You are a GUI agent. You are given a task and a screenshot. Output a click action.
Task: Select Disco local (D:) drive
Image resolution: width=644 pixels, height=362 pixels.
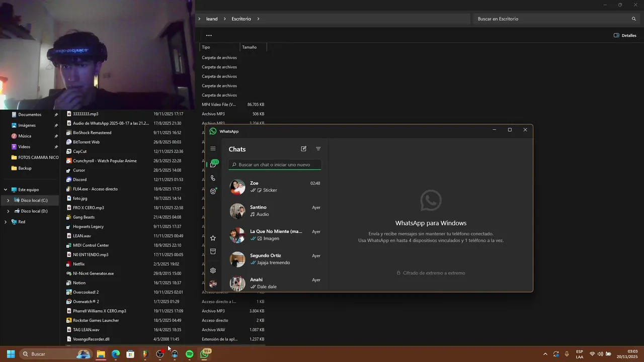click(34, 211)
